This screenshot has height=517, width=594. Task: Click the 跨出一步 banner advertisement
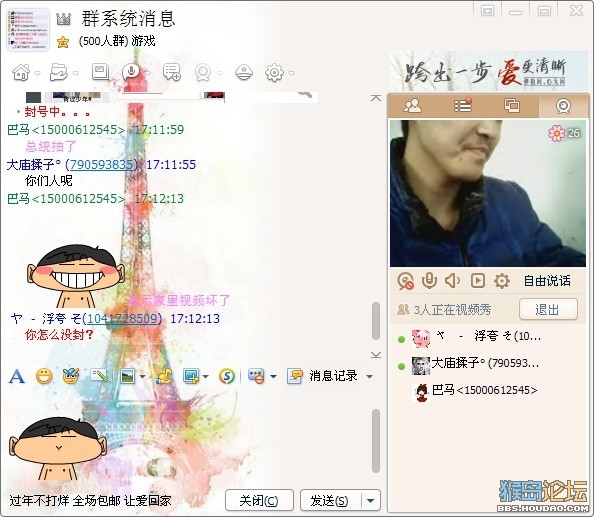pyautogui.click(x=489, y=71)
